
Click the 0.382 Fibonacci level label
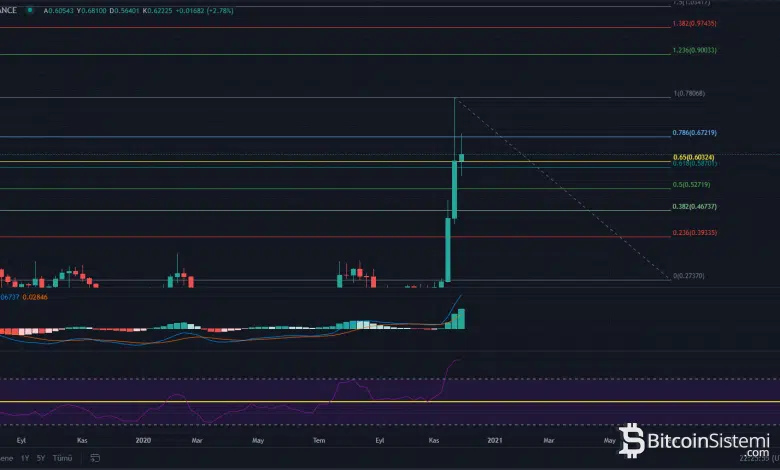(x=694, y=207)
